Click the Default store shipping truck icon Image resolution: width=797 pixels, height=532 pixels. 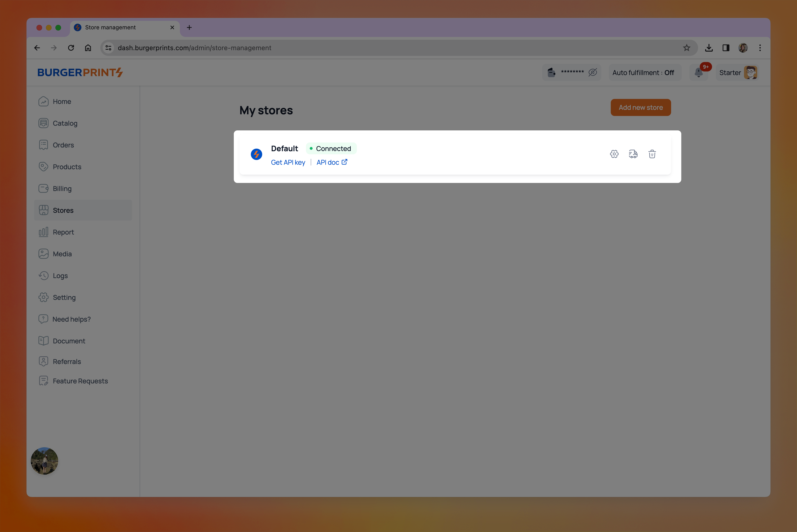click(633, 154)
